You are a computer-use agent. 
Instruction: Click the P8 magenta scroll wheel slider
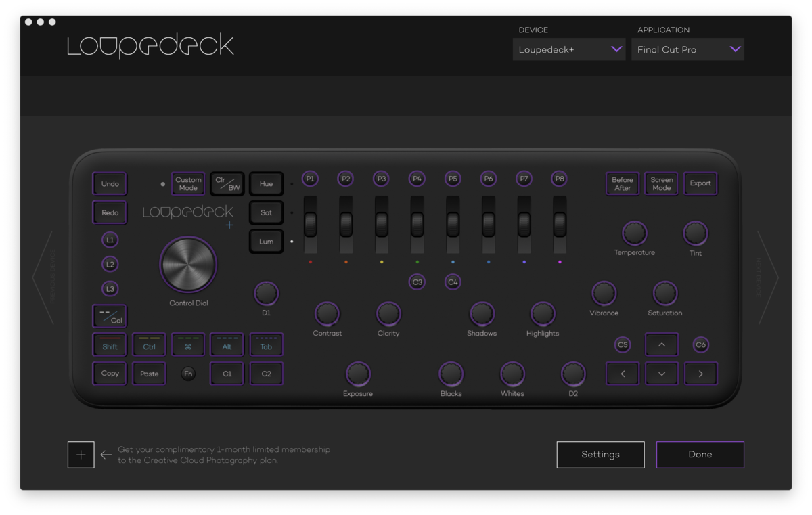click(x=560, y=223)
